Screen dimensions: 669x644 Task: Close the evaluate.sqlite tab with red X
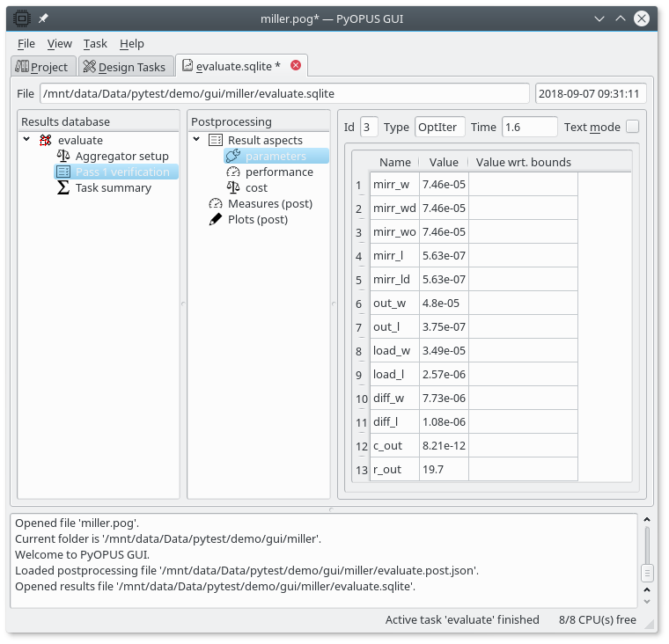point(296,65)
